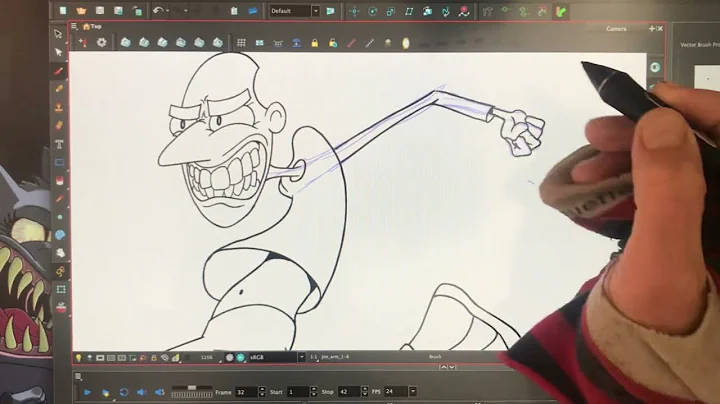The height and width of the screenshot is (404, 720).
Task: Select the Select tool black arrow
Action: [x=58, y=52]
